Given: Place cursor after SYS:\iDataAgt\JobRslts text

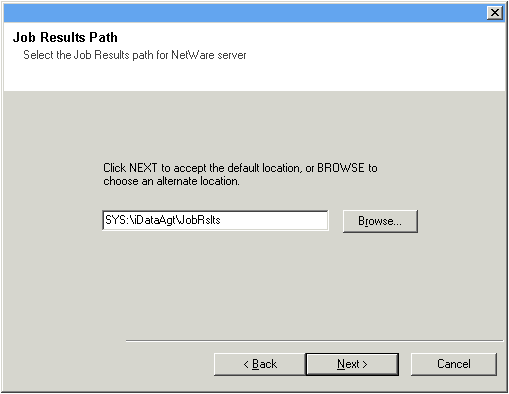Looking at the screenshot, I should coord(221,220).
